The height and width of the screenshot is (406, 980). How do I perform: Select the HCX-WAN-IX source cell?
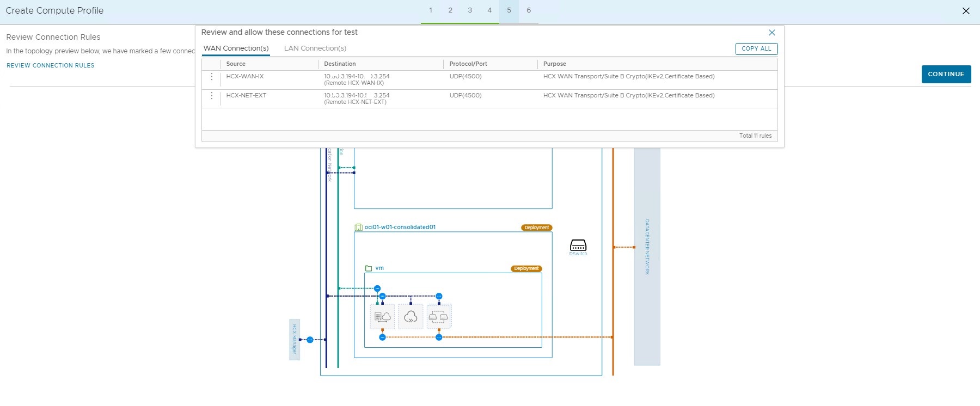point(245,76)
